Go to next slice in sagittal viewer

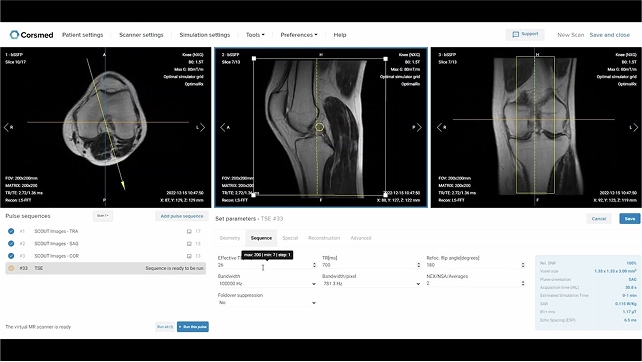point(419,127)
